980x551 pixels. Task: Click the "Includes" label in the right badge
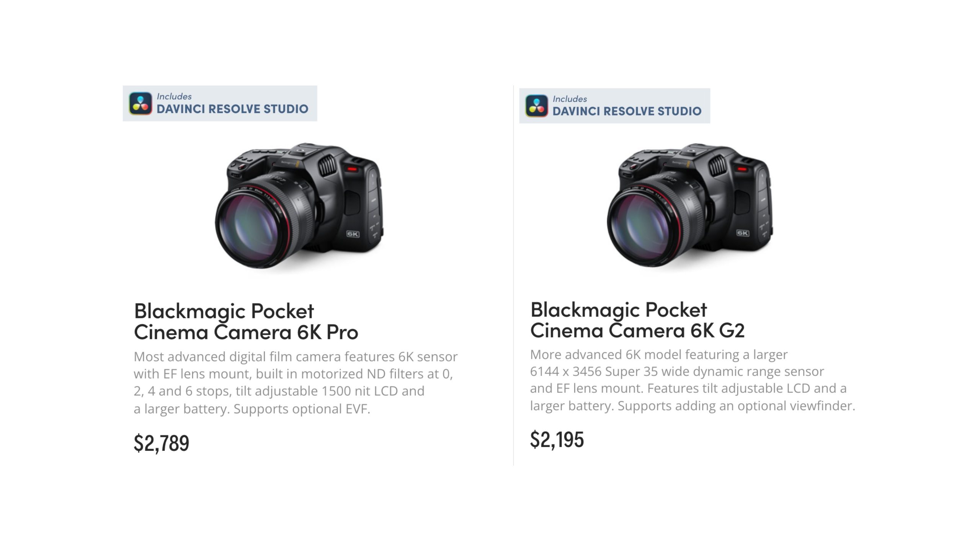click(x=570, y=99)
